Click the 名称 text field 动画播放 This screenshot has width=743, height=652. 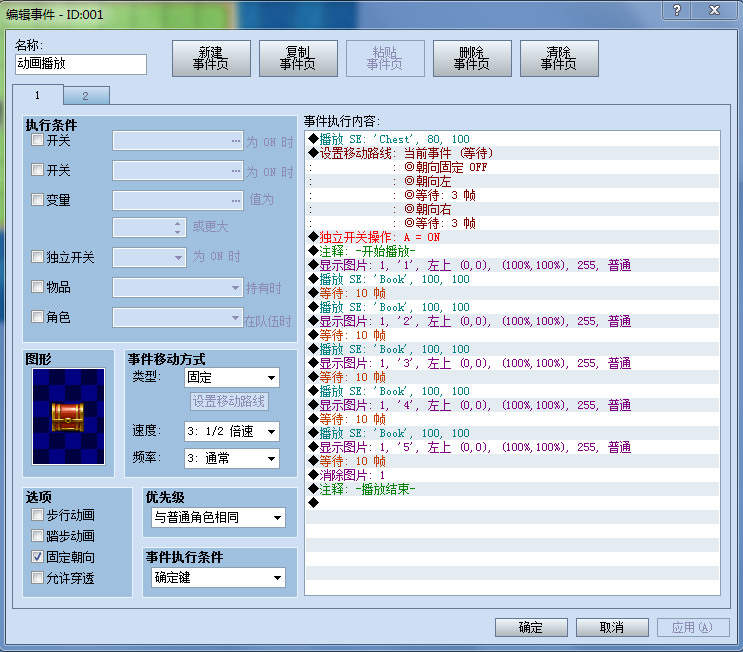pos(81,64)
